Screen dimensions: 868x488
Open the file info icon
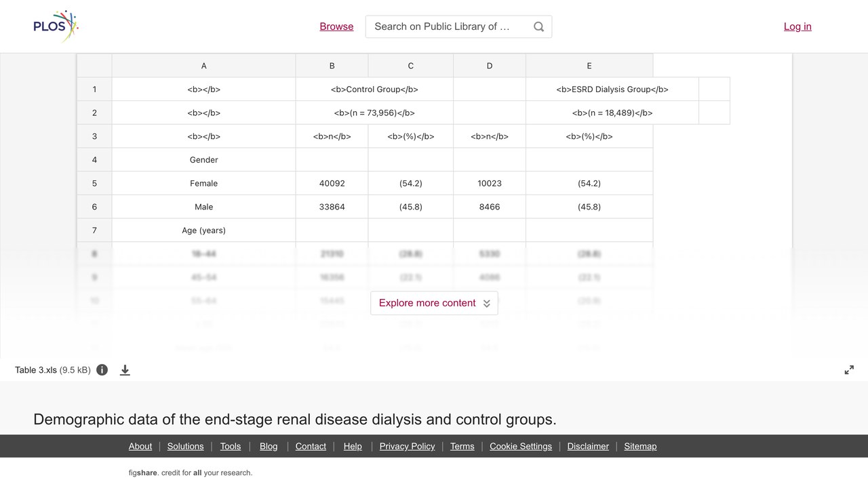click(x=102, y=370)
